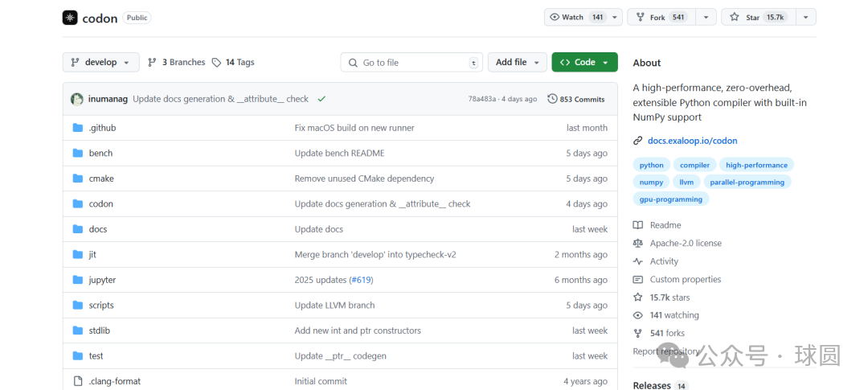Select the llvm topic tag

pyautogui.click(x=686, y=183)
